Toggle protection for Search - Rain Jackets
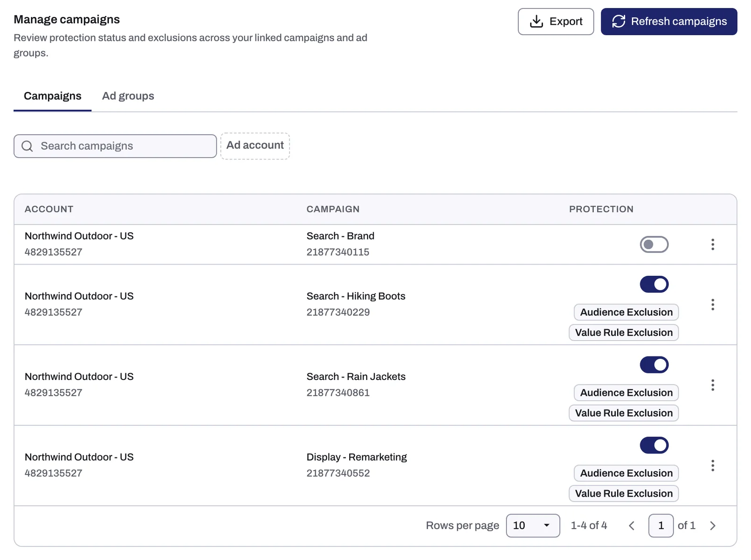 click(654, 365)
